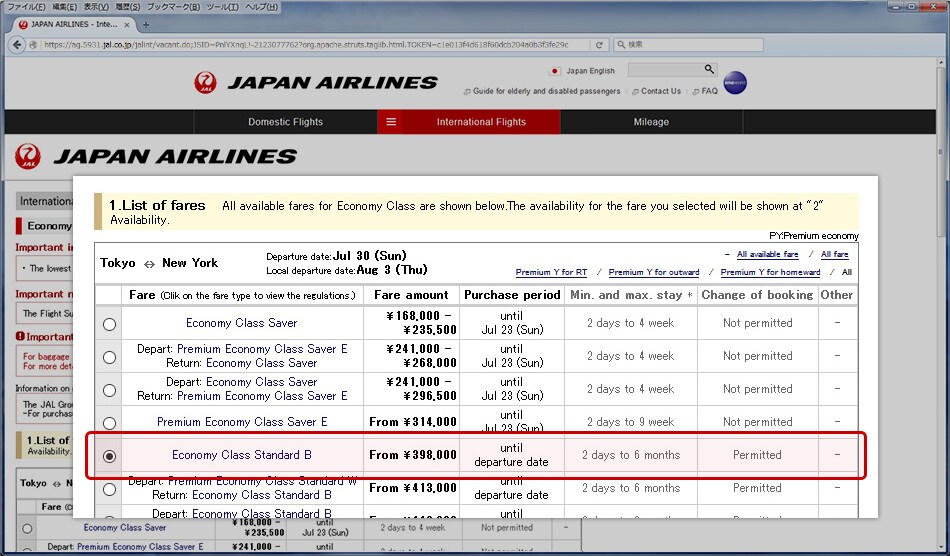Click the "Premium Y for RT" link
This screenshot has height=556, width=950.
point(551,272)
